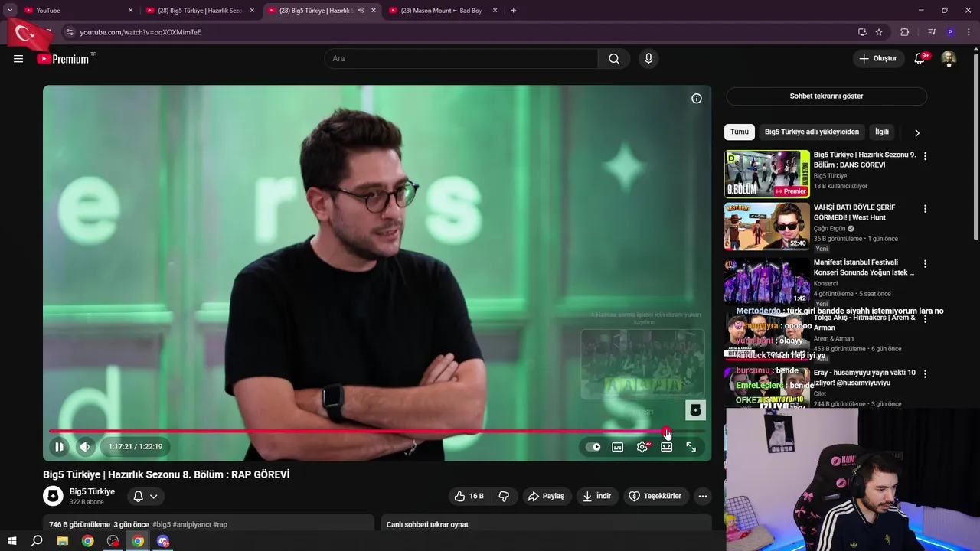The width and height of the screenshot is (980, 551).
Task: Open the 'VAHŞİ BATI BÖYLE ŞERİF GÖRMEDİ' title
Action: click(854, 212)
